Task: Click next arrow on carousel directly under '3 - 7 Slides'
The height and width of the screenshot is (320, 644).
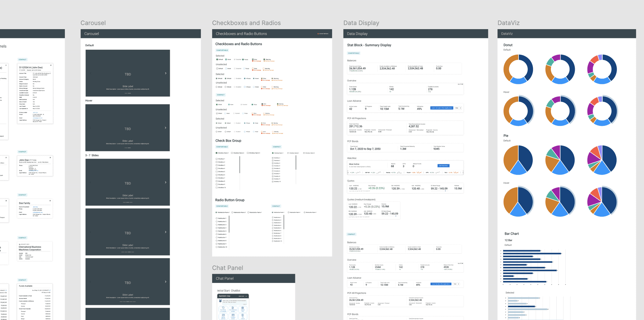Action: (x=166, y=182)
